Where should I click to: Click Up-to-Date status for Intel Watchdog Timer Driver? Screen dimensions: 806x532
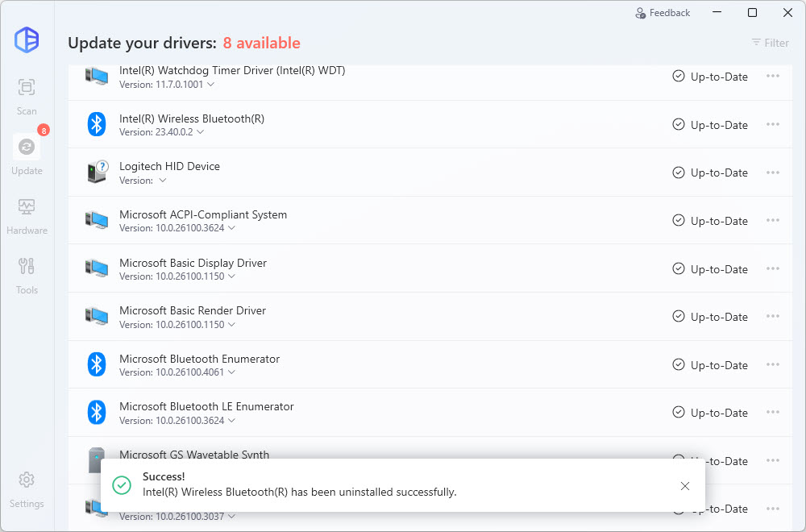(x=710, y=77)
